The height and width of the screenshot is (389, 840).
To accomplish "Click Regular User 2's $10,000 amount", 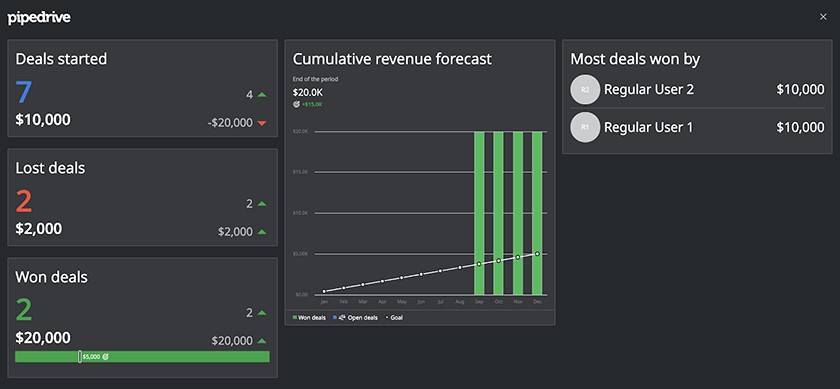I will (800, 90).
